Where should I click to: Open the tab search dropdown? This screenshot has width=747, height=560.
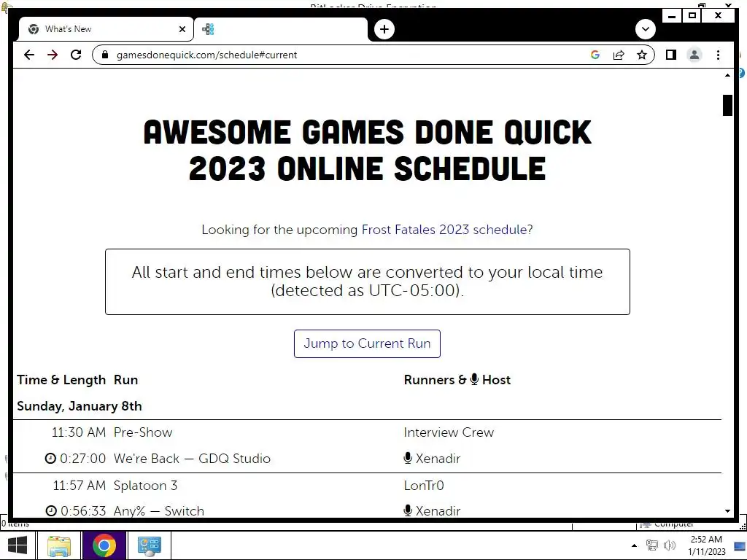point(645,29)
